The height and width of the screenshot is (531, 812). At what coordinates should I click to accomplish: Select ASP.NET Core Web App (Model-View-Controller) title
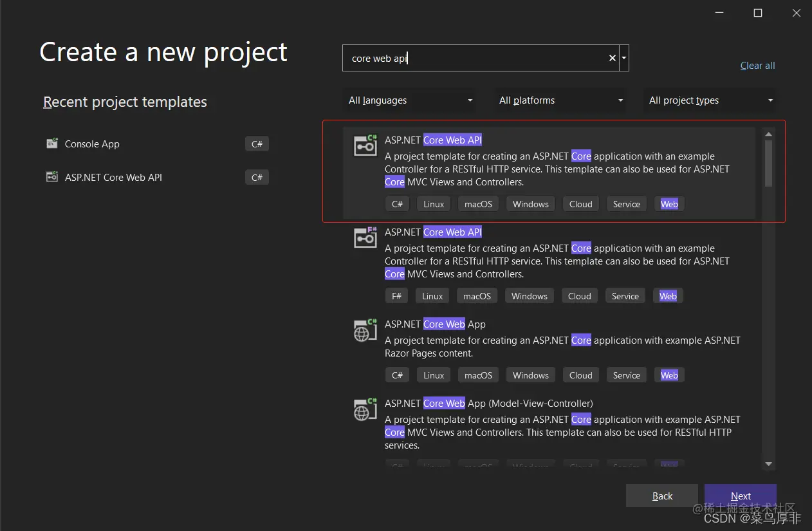click(489, 403)
